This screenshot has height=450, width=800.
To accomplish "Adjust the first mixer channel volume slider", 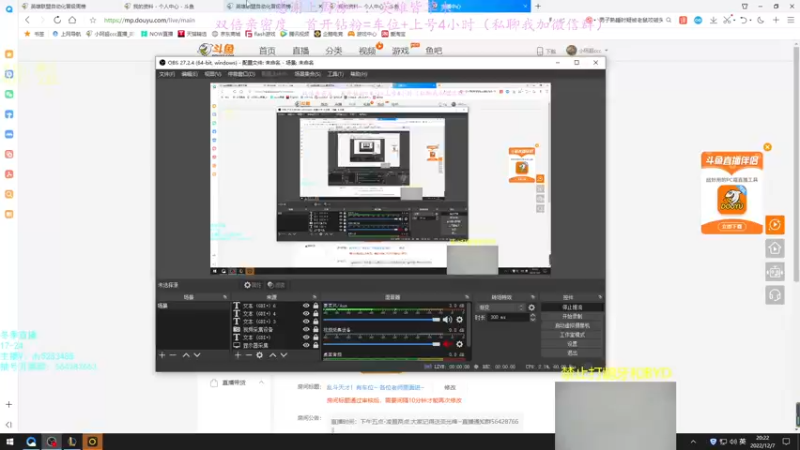I will 382,319.
